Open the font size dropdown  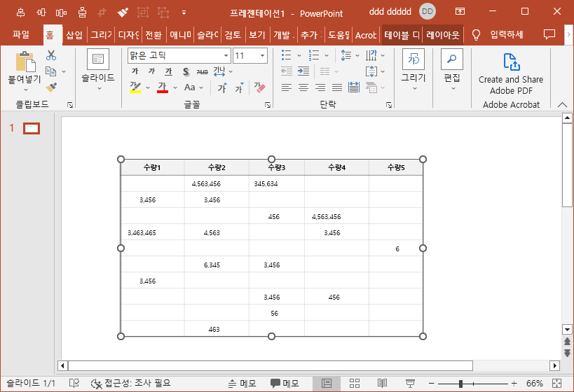pos(263,55)
